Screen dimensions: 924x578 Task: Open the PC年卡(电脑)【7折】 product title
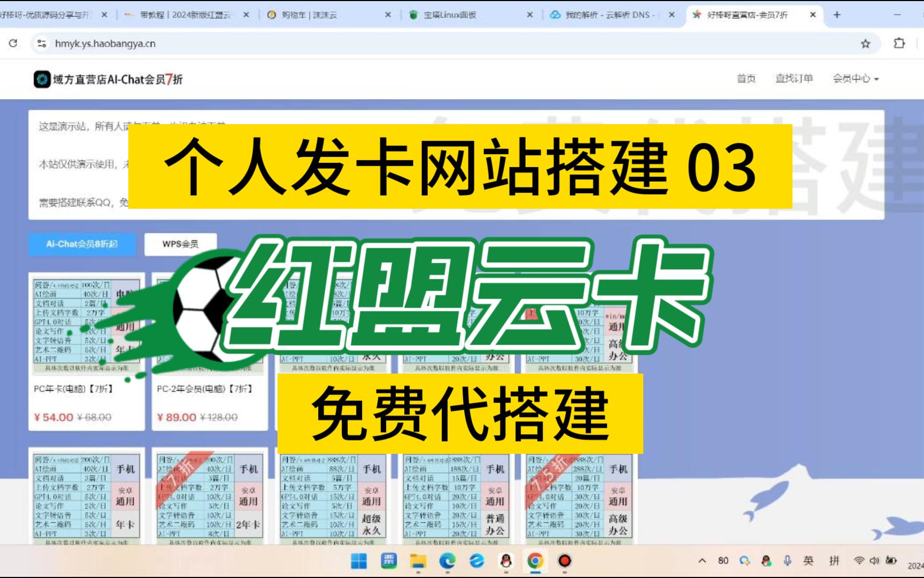[x=73, y=389]
